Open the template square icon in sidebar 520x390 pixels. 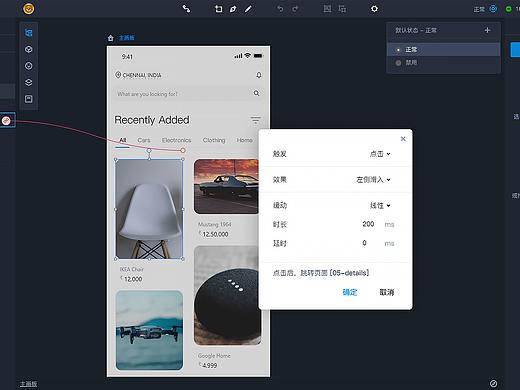(x=29, y=99)
